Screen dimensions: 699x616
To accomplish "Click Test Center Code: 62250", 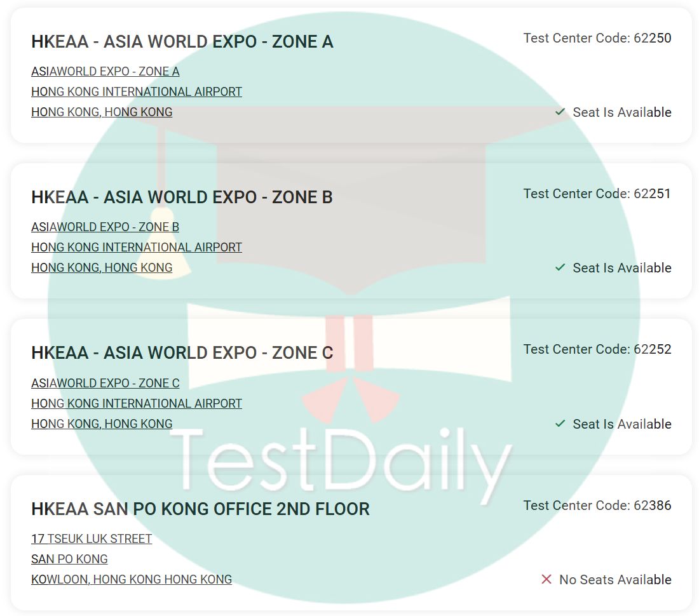I will coord(597,38).
